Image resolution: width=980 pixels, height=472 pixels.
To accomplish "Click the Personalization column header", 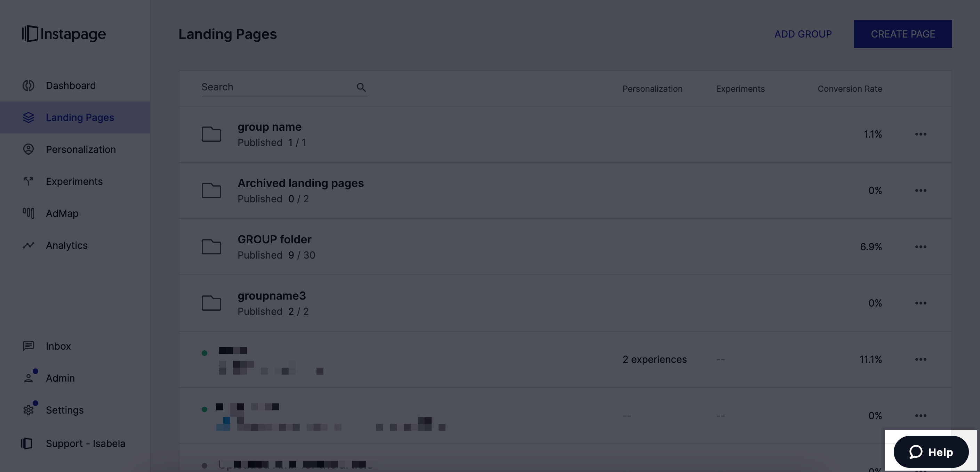I will pyautogui.click(x=652, y=89).
